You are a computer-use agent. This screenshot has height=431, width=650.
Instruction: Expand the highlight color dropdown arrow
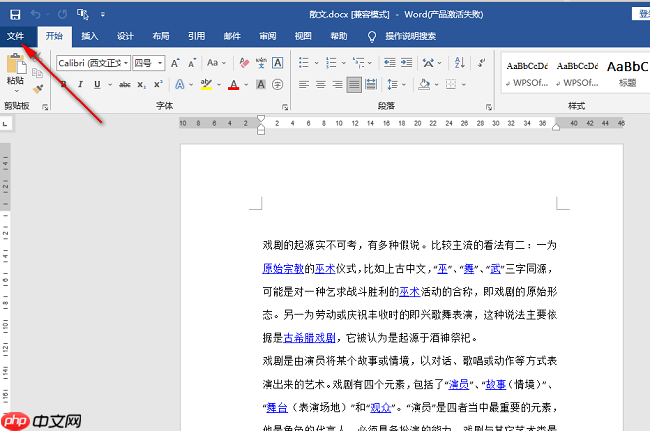coord(219,85)
